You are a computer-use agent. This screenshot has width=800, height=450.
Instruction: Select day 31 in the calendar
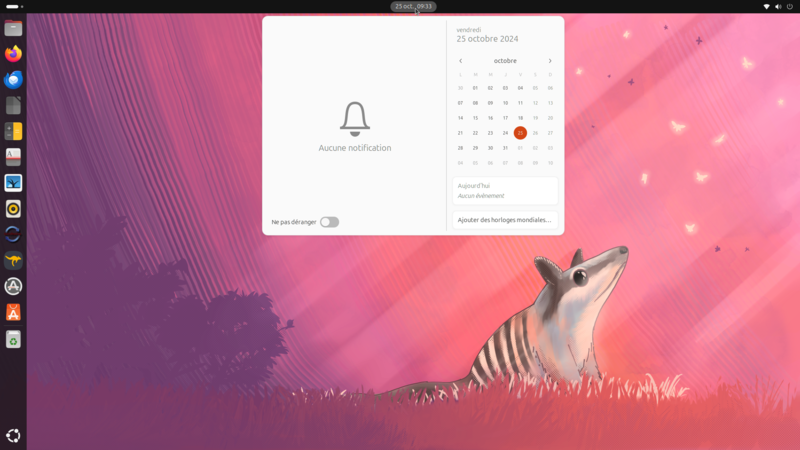pos(505,148)
